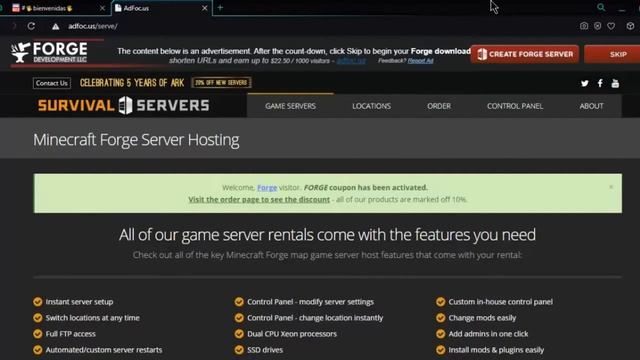This screenshot has height=360, width=640.
Task: Click Control Panel - change location instantly text
Action: click(315, 318)
